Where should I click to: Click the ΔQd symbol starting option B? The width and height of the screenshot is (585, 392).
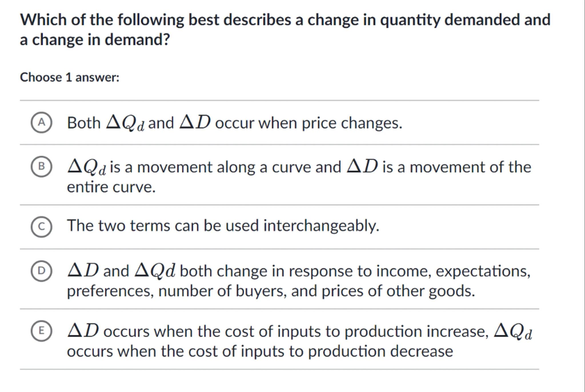coord(87,167)
